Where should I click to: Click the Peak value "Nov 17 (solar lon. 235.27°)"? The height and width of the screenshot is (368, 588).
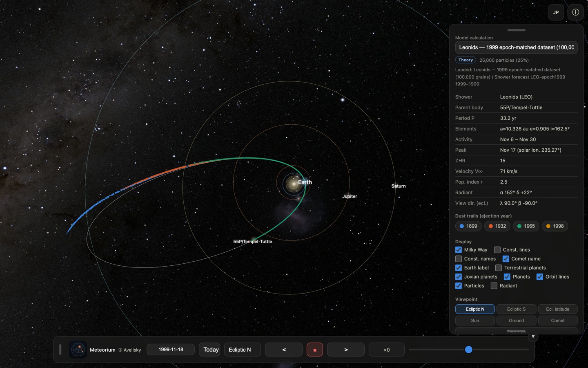tap(531, 150)
